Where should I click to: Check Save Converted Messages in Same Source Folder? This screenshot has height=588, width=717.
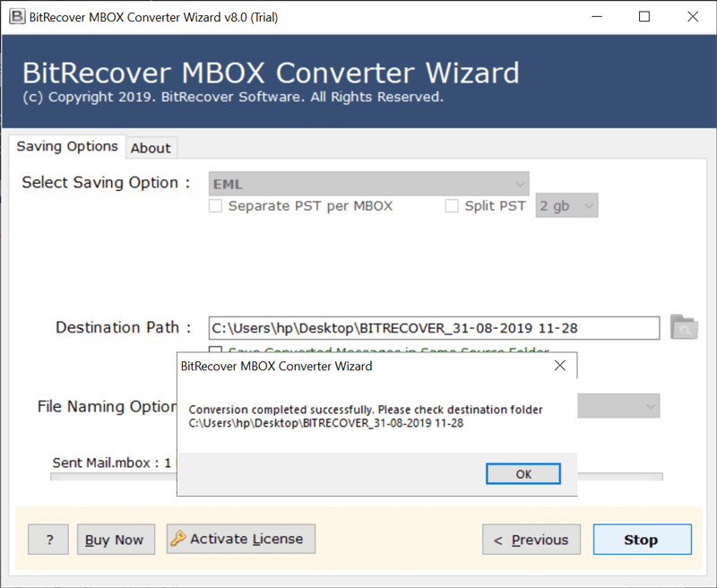[215, 350]
